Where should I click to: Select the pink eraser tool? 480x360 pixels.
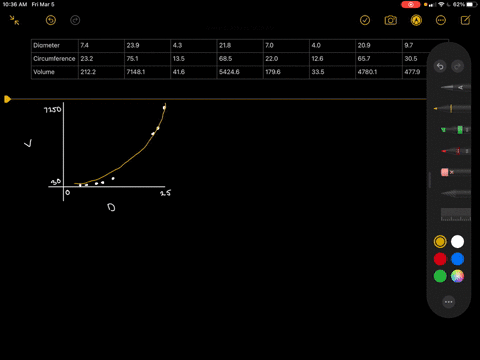point(456,172)
